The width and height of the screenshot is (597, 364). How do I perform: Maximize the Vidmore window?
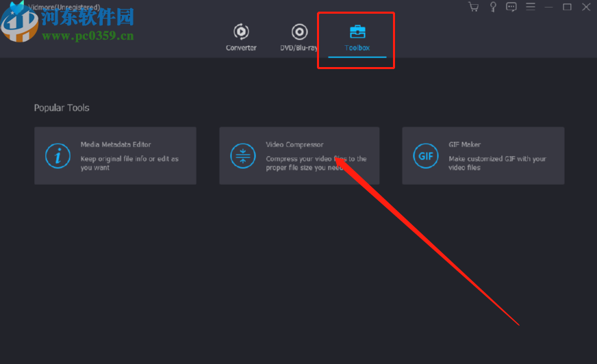pos(568,7)
